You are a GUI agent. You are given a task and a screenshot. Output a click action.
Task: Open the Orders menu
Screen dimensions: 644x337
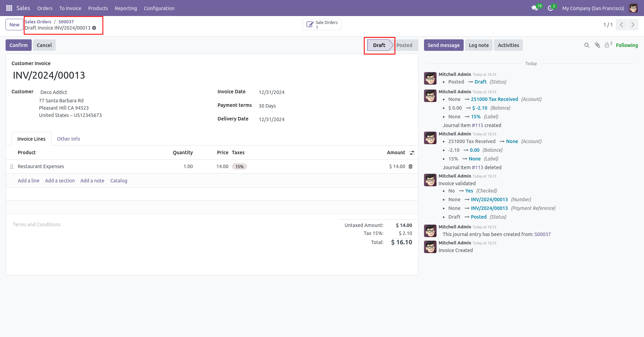tap(45, 8)
